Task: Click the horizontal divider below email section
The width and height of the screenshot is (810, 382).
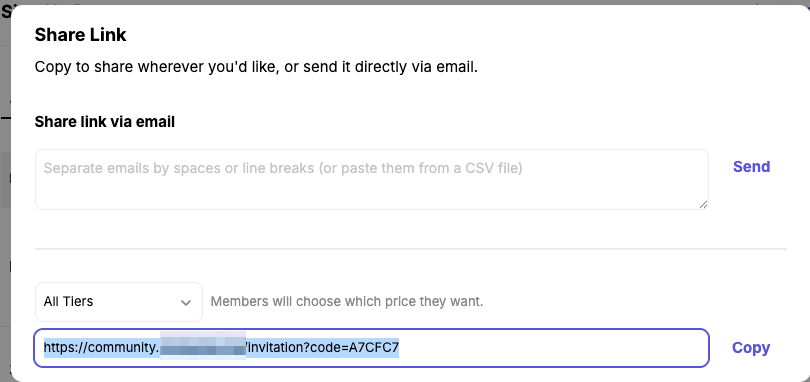Action: point(411,249)
